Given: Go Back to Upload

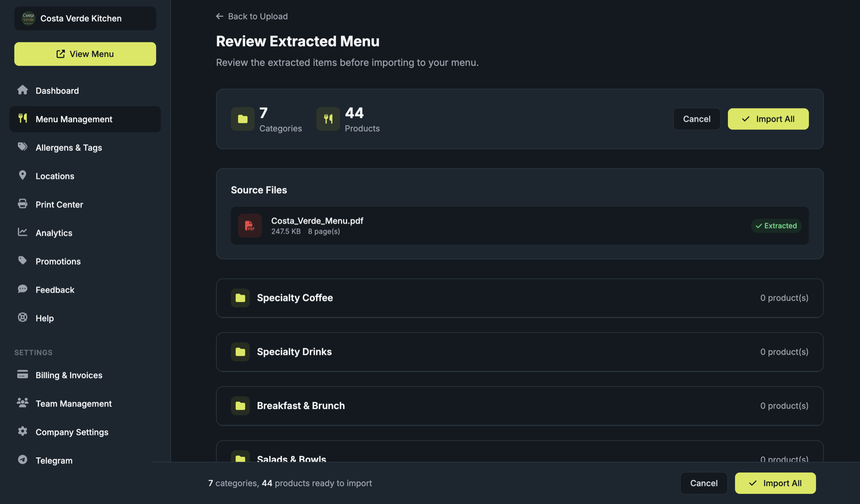Looking at the screenshot, I should [x=252, y=16].
